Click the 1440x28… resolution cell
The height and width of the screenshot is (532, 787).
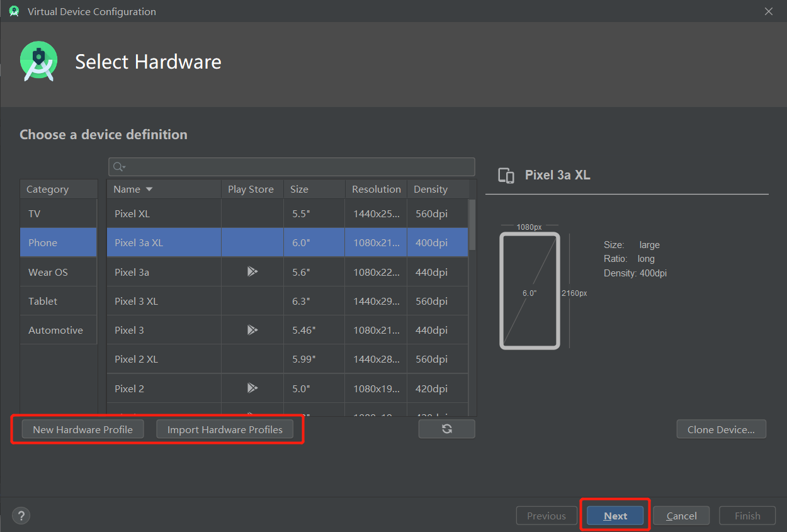click(x=376, y=359)
